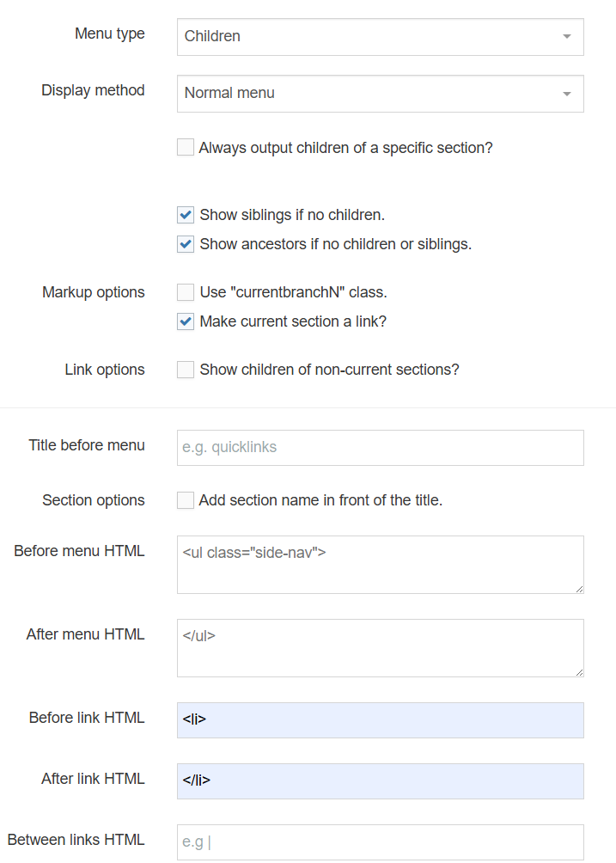This screenshot has height=863, width=616.
Task: Click the 'Markup options' label
Action: pyautogui.click(x=93, y=291)
